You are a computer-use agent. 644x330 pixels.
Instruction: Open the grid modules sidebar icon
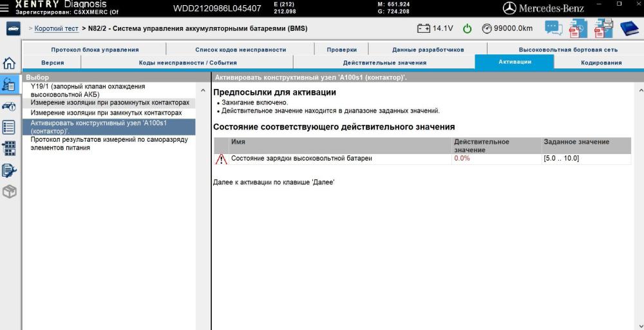(9, 148)
